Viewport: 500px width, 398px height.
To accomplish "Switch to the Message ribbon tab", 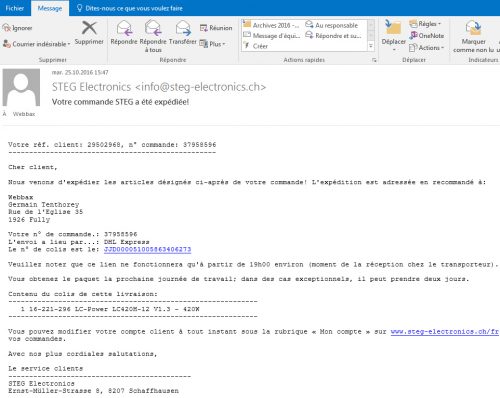I will [50, 8].
